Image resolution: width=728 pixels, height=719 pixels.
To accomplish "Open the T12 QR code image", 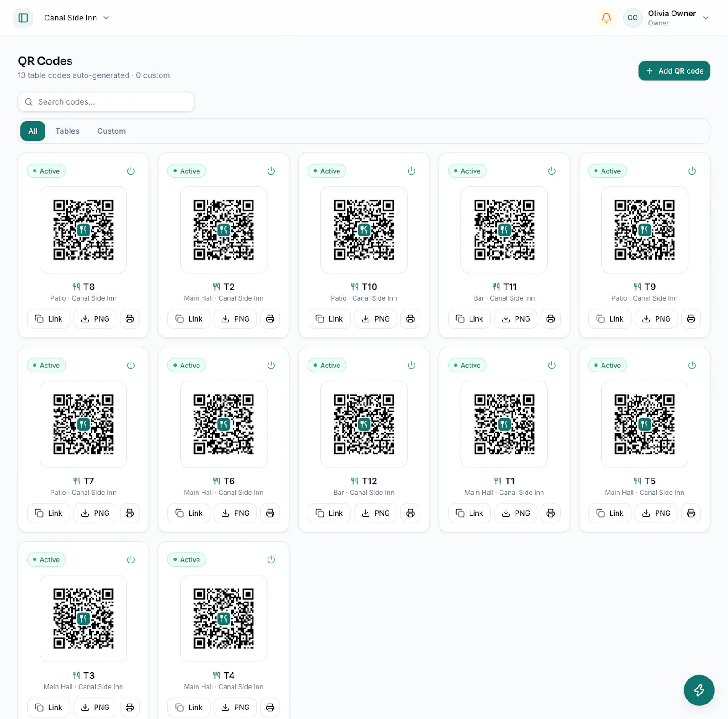I will click(x=364, y=424).
